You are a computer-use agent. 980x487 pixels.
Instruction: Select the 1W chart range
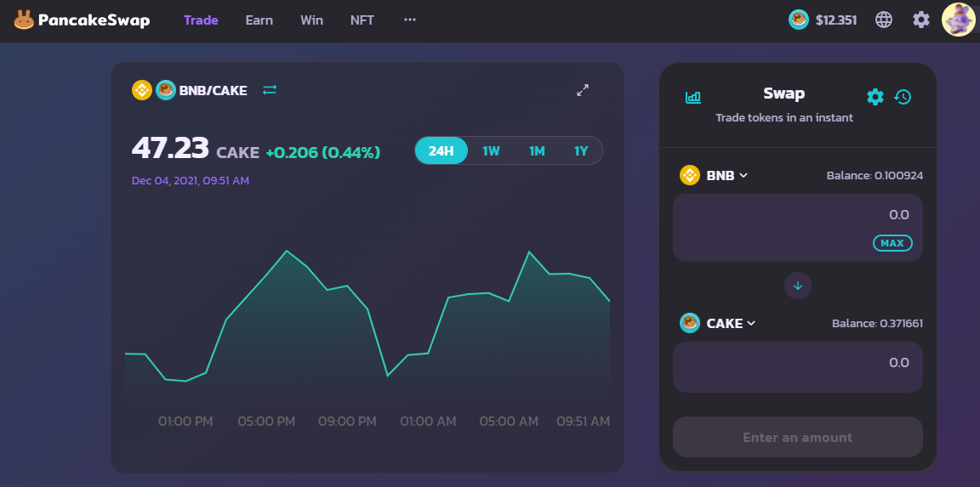click(491, 150)
